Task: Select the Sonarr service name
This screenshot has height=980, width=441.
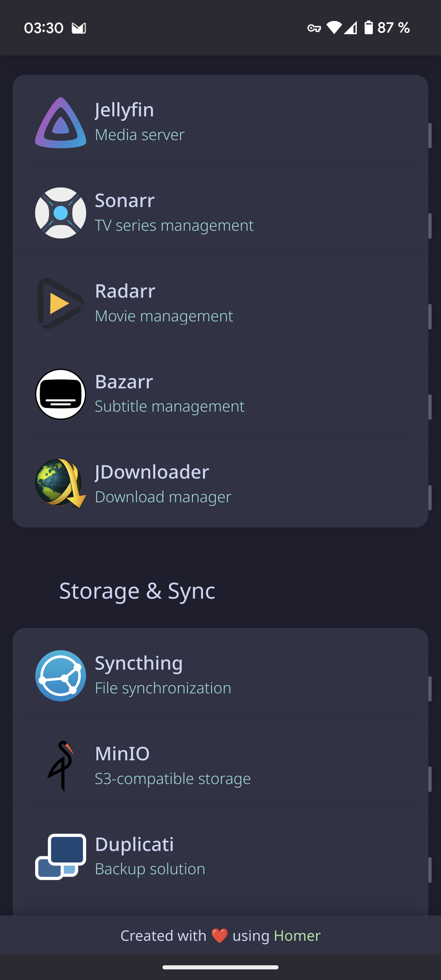Action: click(125, 200)
